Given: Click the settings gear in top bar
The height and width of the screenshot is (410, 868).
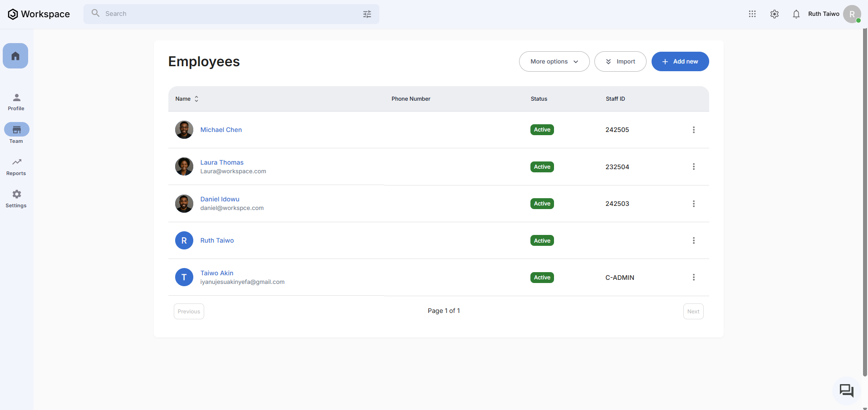Looking at the screenshot, I should click(x=774, y=14).
